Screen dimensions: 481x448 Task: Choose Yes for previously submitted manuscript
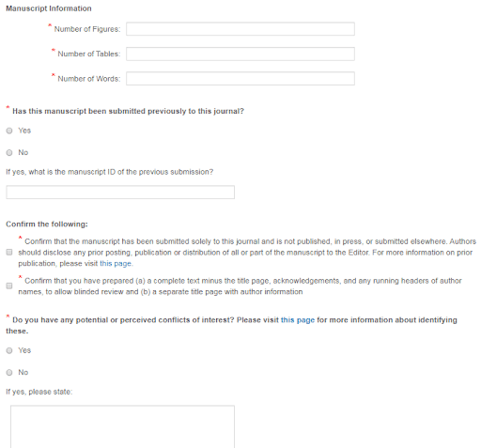tap(9, 131)
